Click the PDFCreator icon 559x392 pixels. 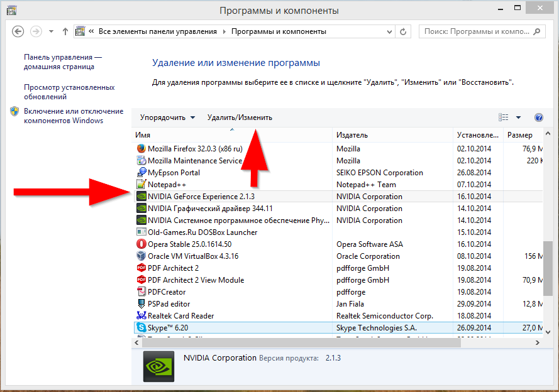click(x=141, y=292)
